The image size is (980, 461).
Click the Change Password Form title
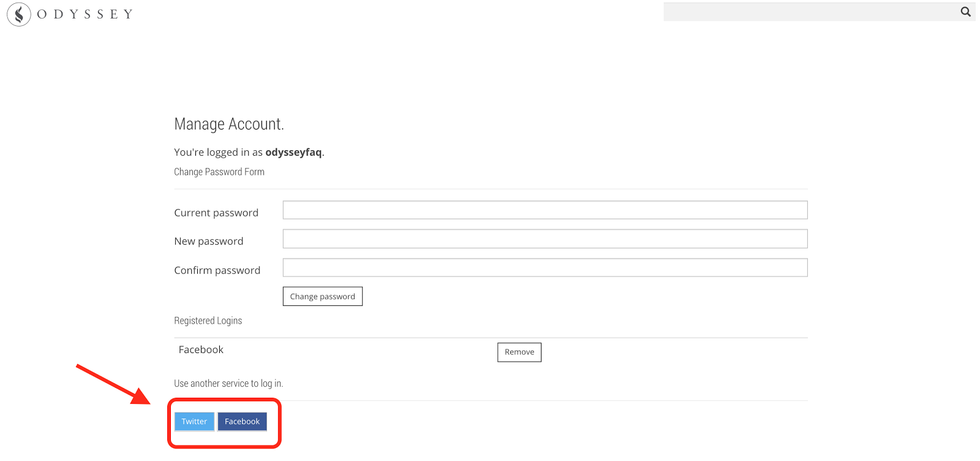219,172
